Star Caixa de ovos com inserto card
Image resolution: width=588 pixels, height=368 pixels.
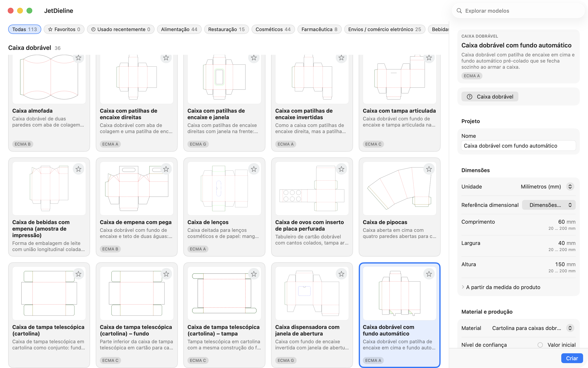341,169
